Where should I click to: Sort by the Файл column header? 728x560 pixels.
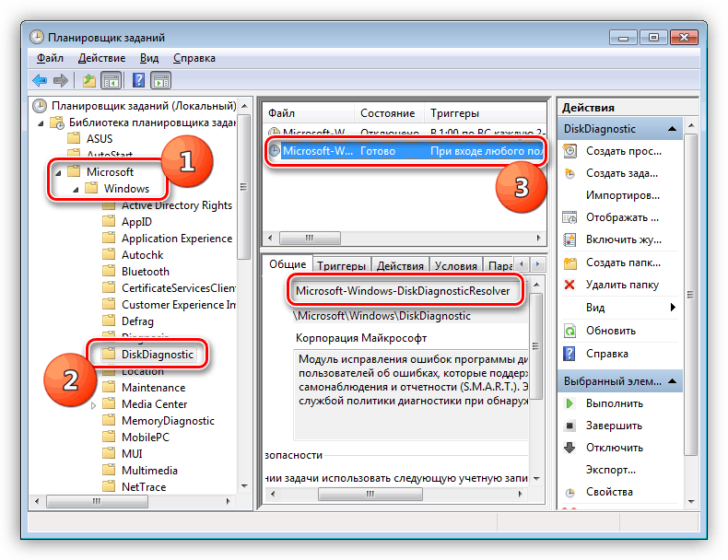[x=309, y=113]
